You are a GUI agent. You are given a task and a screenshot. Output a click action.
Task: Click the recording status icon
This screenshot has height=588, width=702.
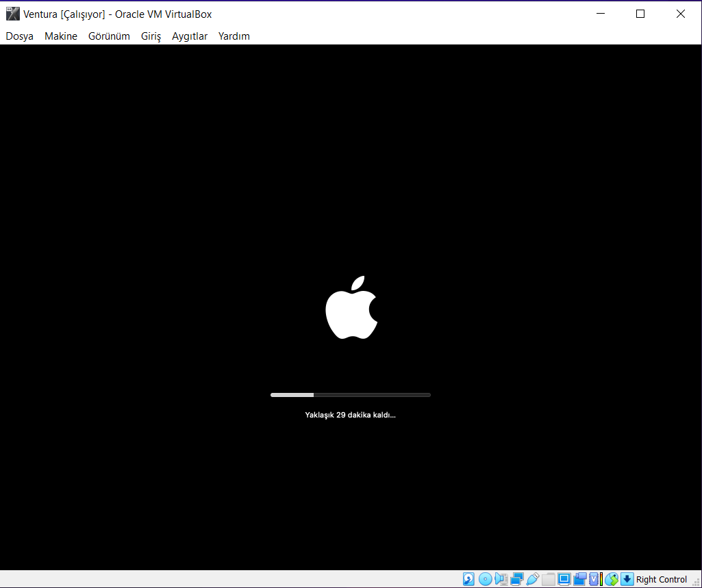click(x=579, y=579)
